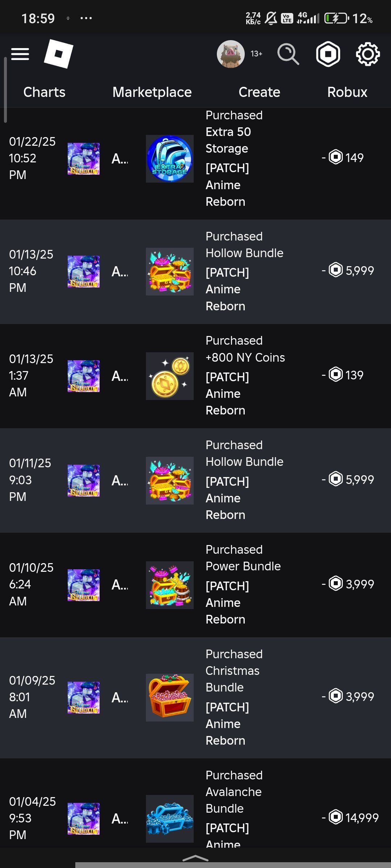Open the 01/13/25 10:46 PM Hollow Bundle link
This screenshot has height=868, width=391.
point(244,253)
